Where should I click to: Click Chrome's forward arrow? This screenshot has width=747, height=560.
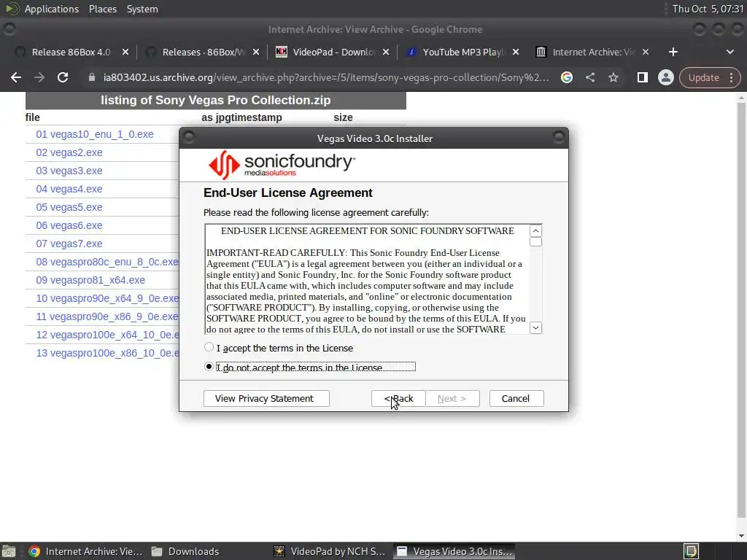[x=39, y=77]
